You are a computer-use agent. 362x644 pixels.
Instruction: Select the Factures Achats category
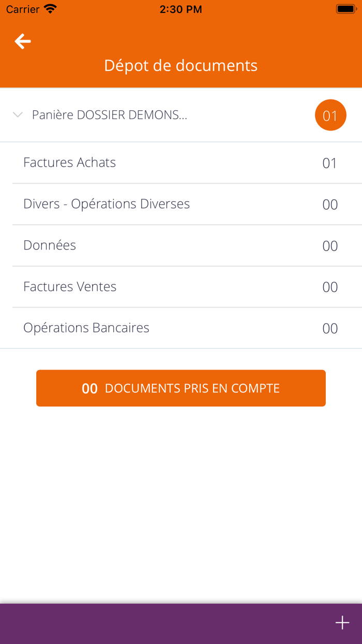click(69, 163)
